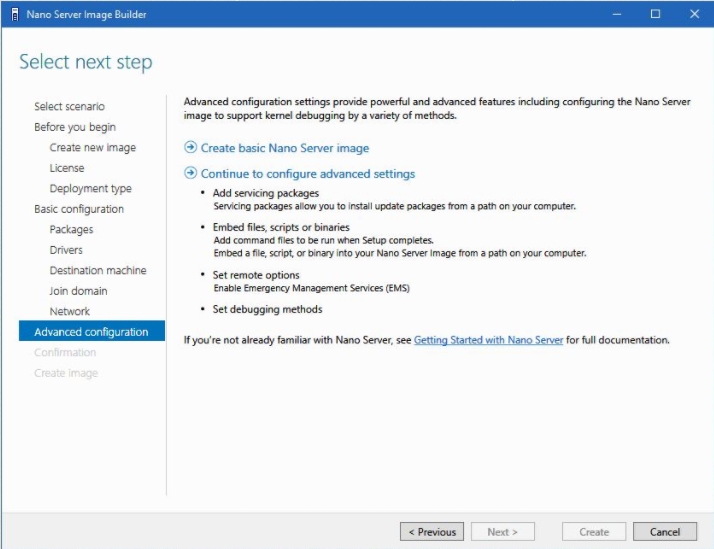Open the Packages step
The width and height of the screenshot is (714, 549).
pyautogui.click(x=71, y=229)
